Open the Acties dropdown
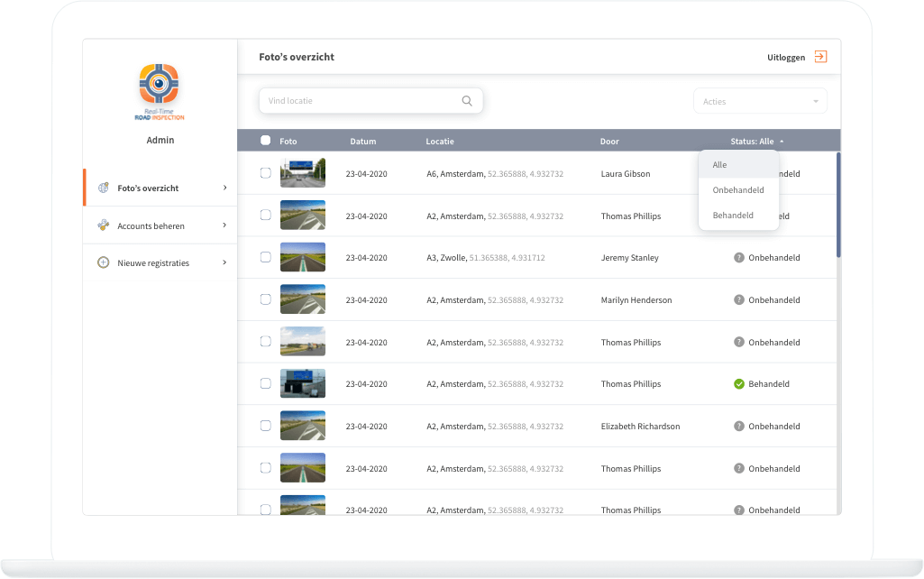Viewport: 924px width, 579px height. click(x=760, y=101)
